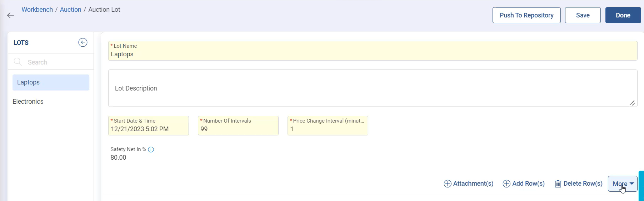Click into the Lot Description textarea
The height and width of the screenshot is (201, 644).
373,88
